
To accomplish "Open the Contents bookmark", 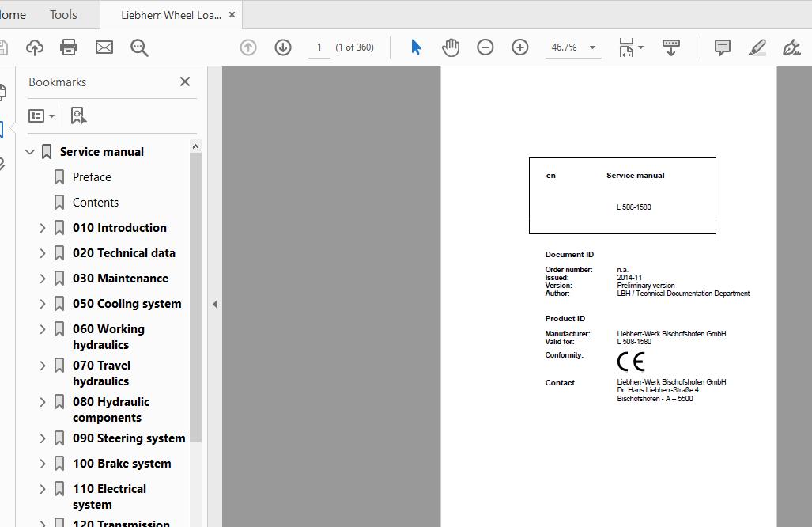I will pos(96,203).
